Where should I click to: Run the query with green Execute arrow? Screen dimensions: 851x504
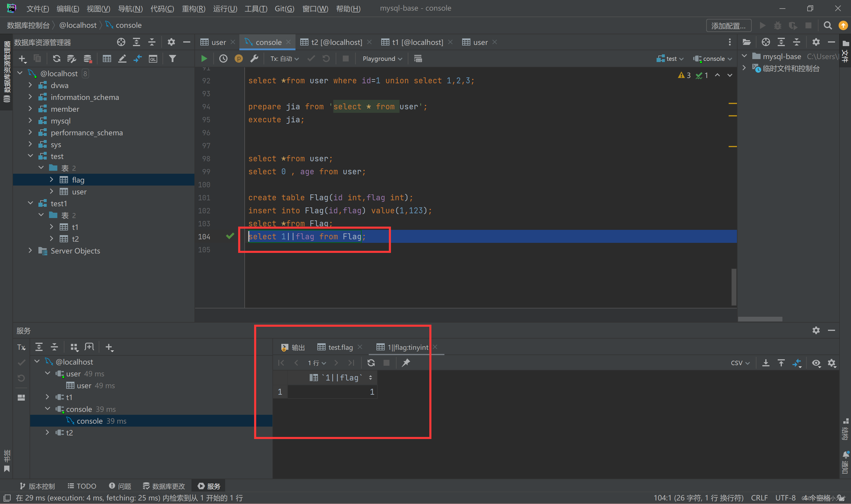[204, 59]
